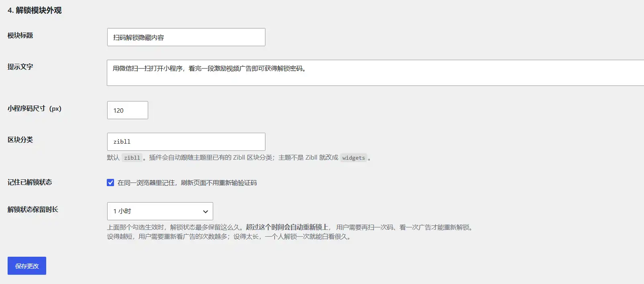The width and height of the screenshot is (644, 284).
Task: Click the bold text 超过这个时间会自动重新锁上
Action: [287, 227]
